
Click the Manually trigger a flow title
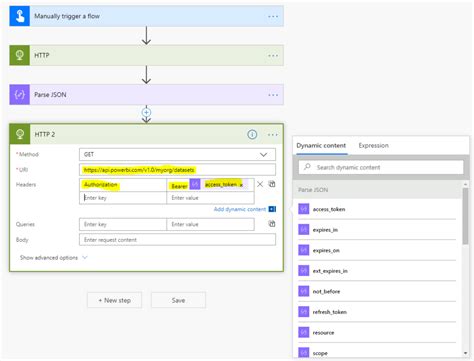pyautogui.click(x=67, y=16)
